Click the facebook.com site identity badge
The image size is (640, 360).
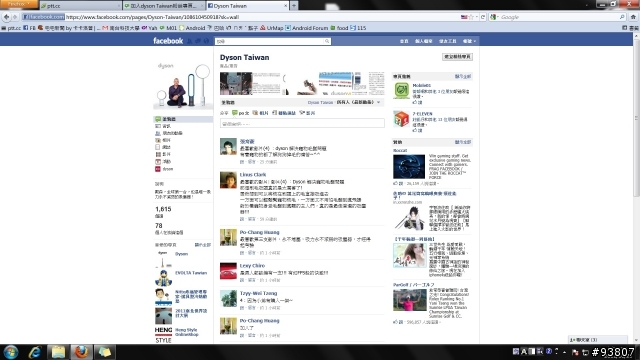pyautogui.click(x=44, y=17)
